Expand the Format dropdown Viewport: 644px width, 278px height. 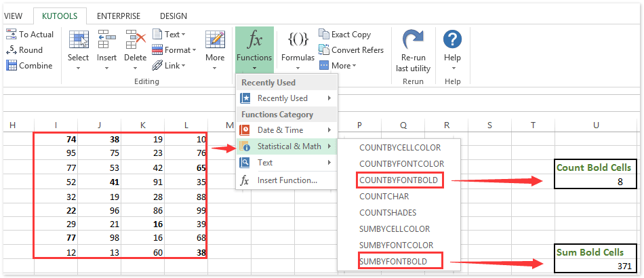[x=174, y=49]
